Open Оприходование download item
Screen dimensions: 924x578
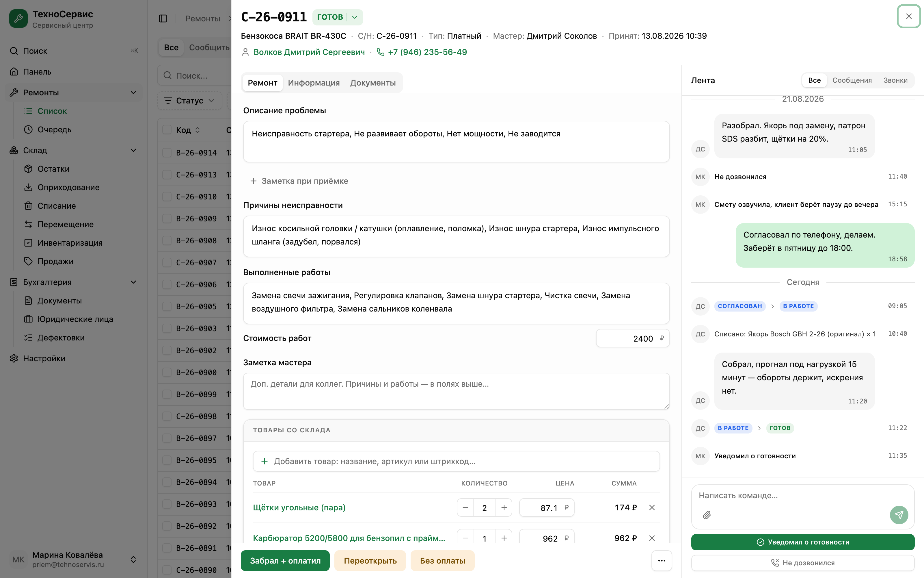point(81,187)
